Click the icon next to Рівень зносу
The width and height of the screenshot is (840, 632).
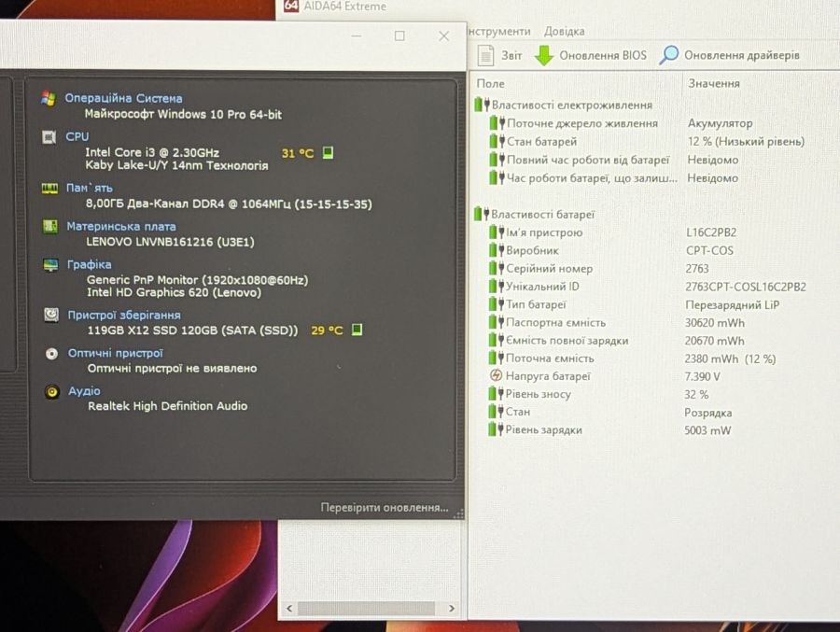pos(496,394)
